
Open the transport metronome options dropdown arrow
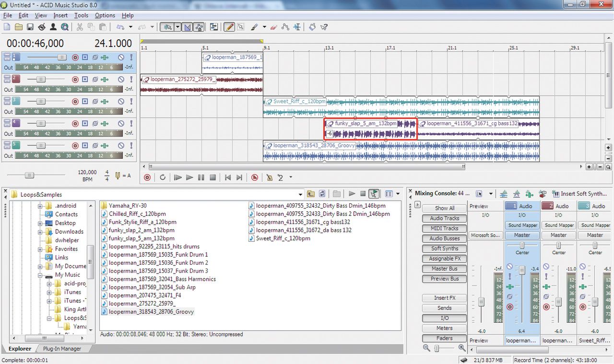[290, 177]
